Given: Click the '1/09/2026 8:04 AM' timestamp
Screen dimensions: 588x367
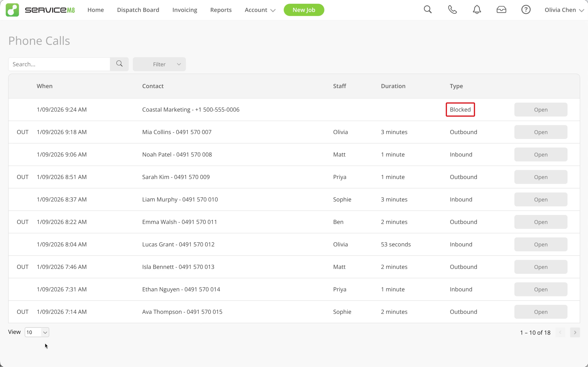Looking at the screenshot, I should [62, 244].
